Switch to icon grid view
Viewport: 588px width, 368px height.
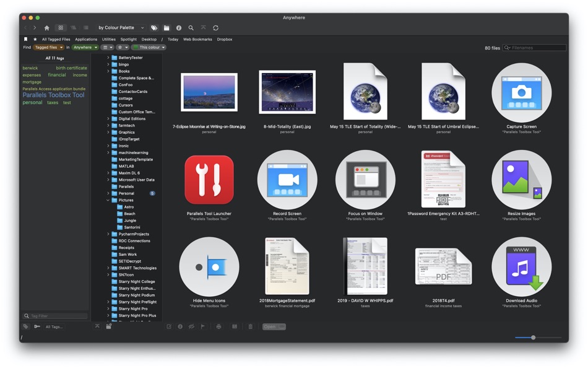61,28
